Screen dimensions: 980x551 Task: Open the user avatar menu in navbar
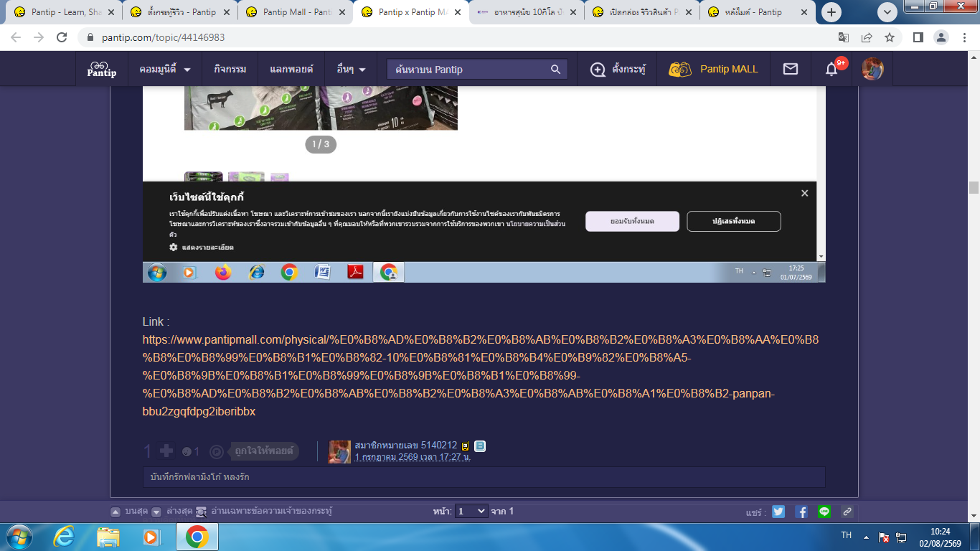tap(873, 69)
